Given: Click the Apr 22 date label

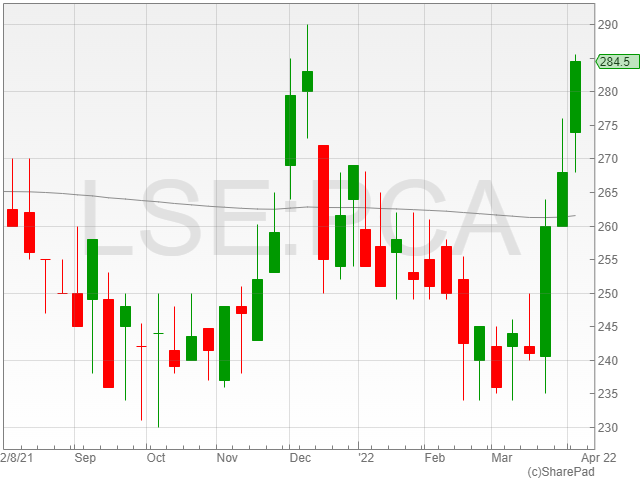Looking at the screenshot, I should tap(600, 457).
